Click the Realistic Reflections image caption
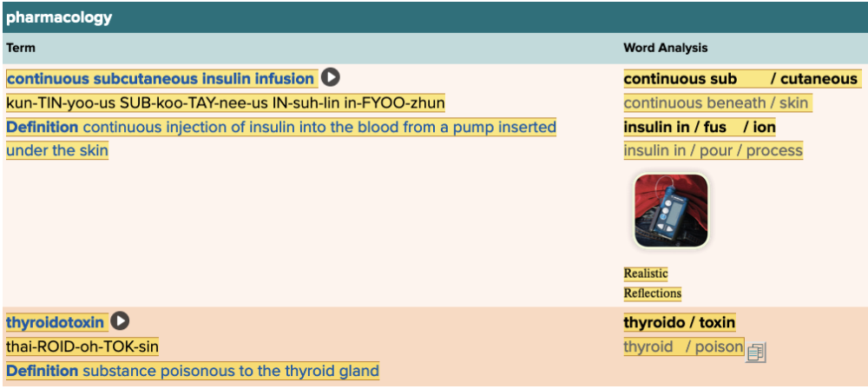 tap(652, 283)
